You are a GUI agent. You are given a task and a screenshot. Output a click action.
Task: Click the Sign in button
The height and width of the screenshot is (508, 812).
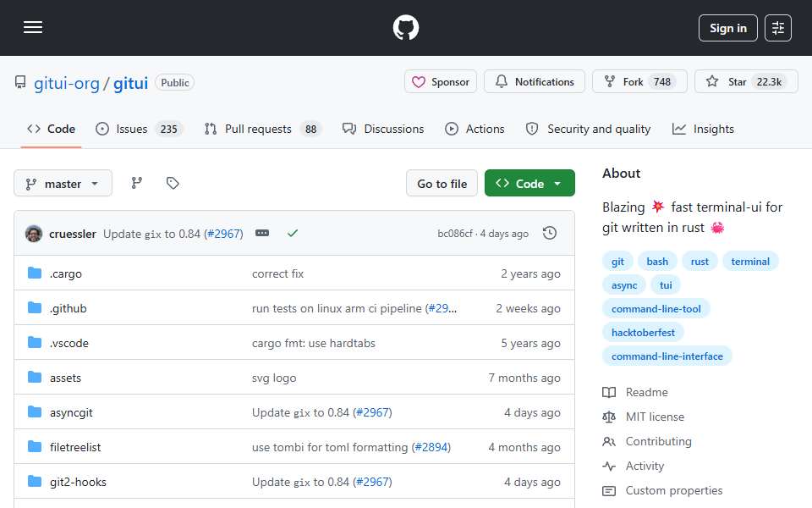tap(727, 28)
